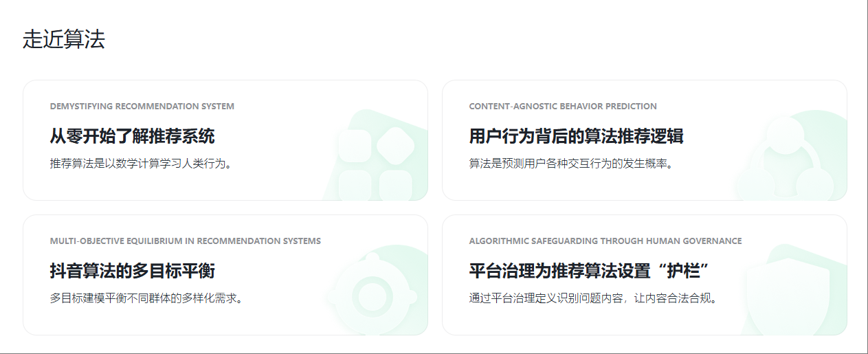The image size is (868, 354).
Task: Click the description 推荐算法是以数学计算学习人类行为
Action: (x=140, y=164)
